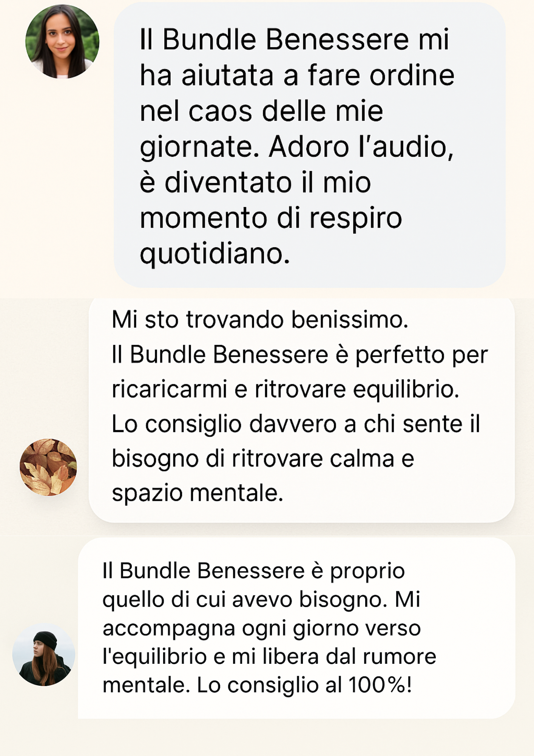Tap the word 'quotidiano.' in first message
The image size is (534, 756).
pos(215,254)
